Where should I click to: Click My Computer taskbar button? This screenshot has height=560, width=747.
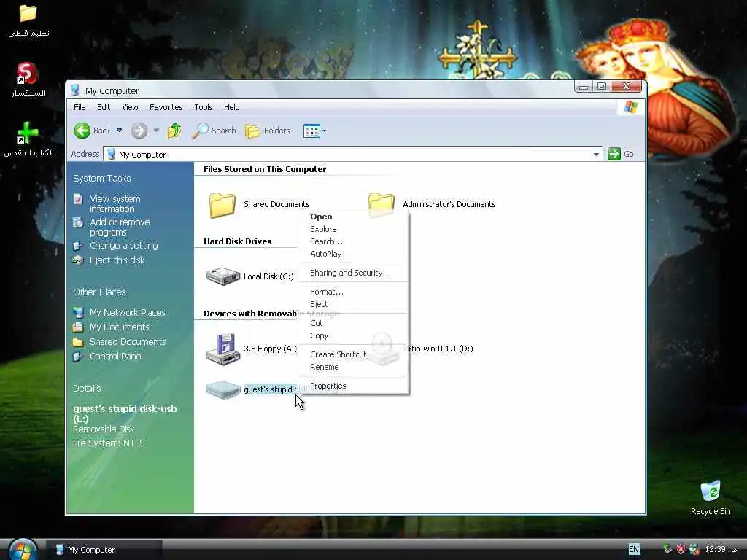(104, 550)
